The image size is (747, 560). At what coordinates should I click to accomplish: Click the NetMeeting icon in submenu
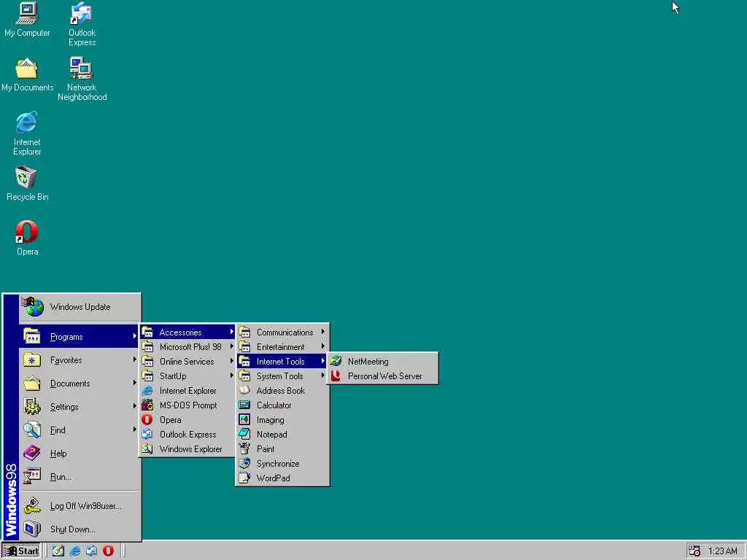click(336, 362)
